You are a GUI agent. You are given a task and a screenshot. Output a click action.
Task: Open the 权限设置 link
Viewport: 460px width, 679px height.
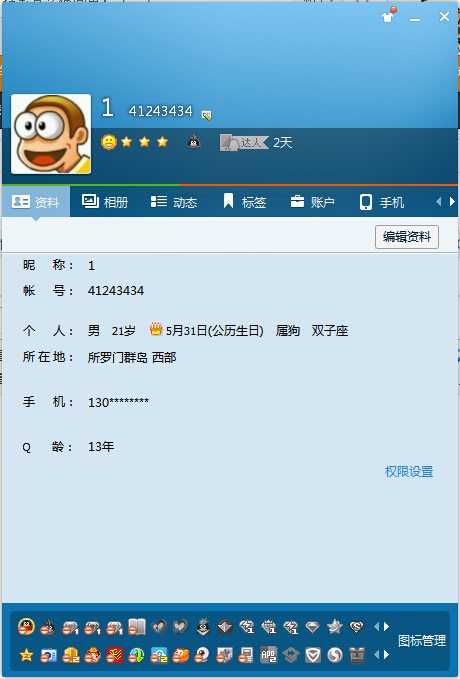409,472
